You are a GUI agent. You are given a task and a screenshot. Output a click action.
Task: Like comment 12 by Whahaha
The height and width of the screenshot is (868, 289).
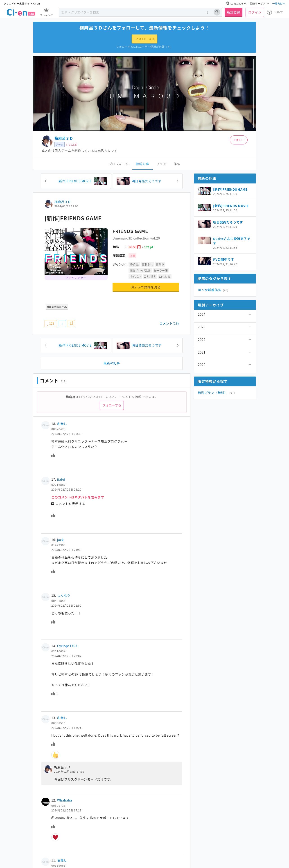point(53,827)
